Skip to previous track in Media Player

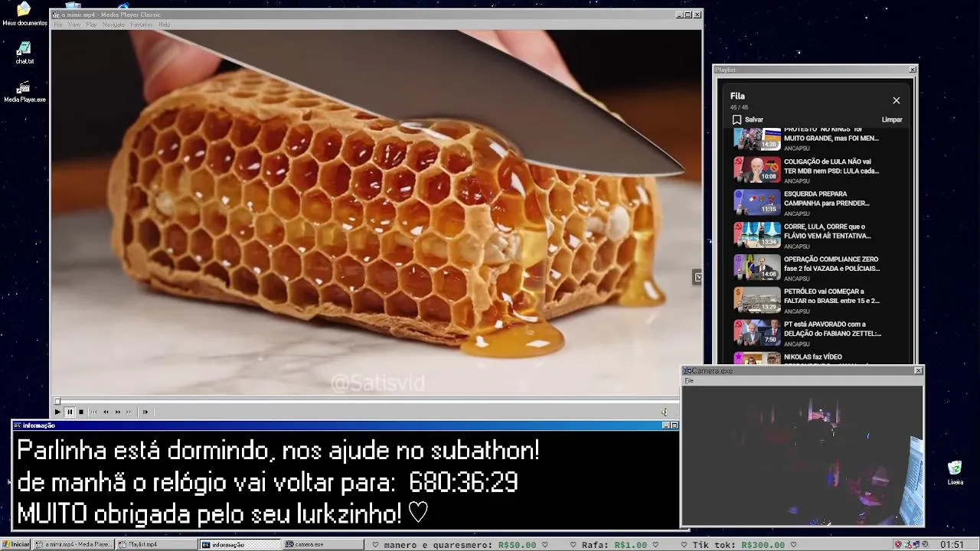click(x=94, y=412)
